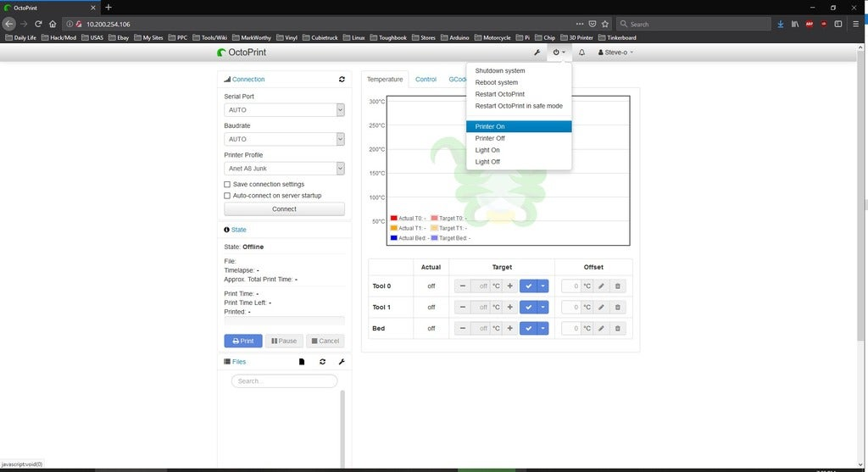
Task: Refresh serial ports in Connection panel
Action: (342, 80)
